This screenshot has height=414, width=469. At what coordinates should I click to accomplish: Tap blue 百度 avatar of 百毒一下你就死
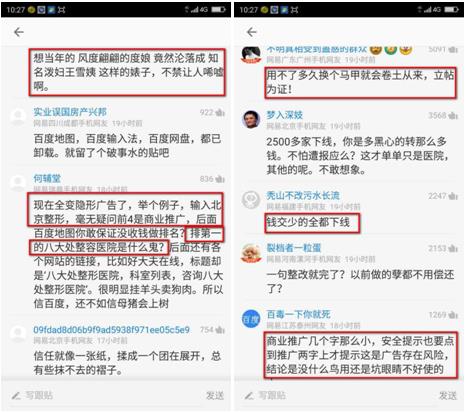coord(251,319)
